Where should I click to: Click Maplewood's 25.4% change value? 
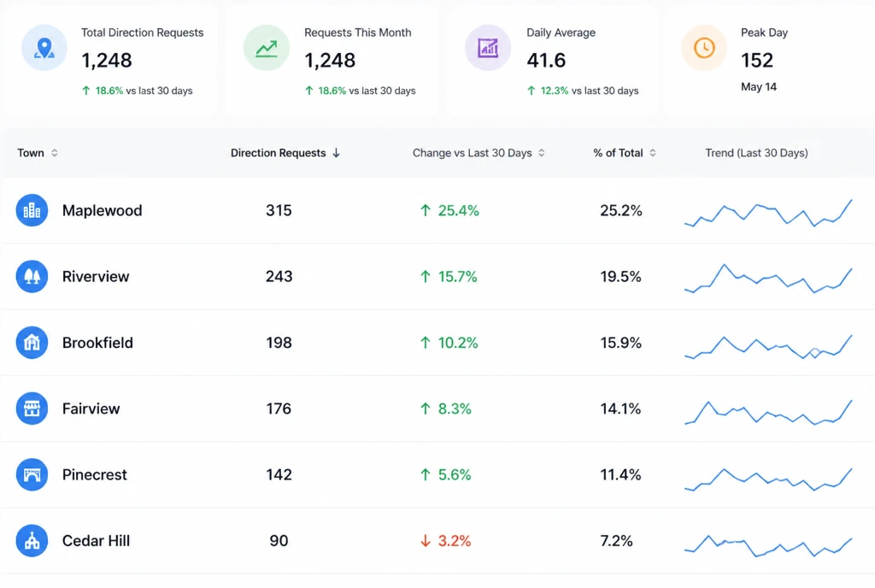pos(449,210)
